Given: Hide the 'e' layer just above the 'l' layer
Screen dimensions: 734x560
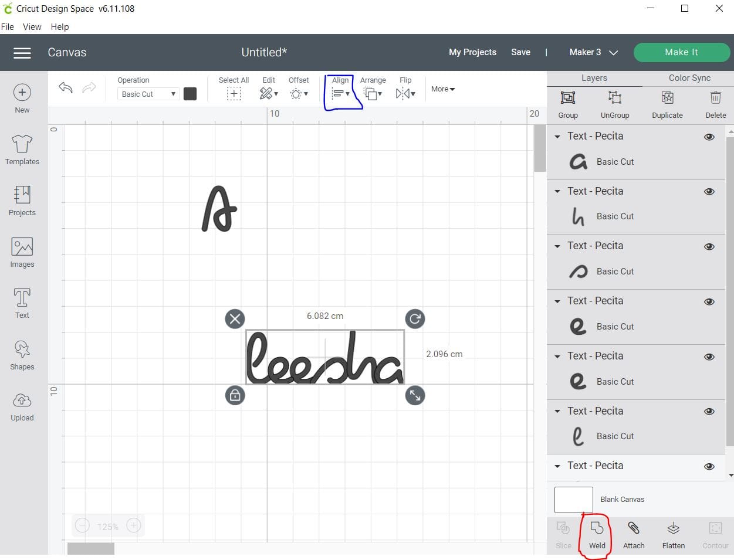Looking at the screenshot, I should pos(709,357).
